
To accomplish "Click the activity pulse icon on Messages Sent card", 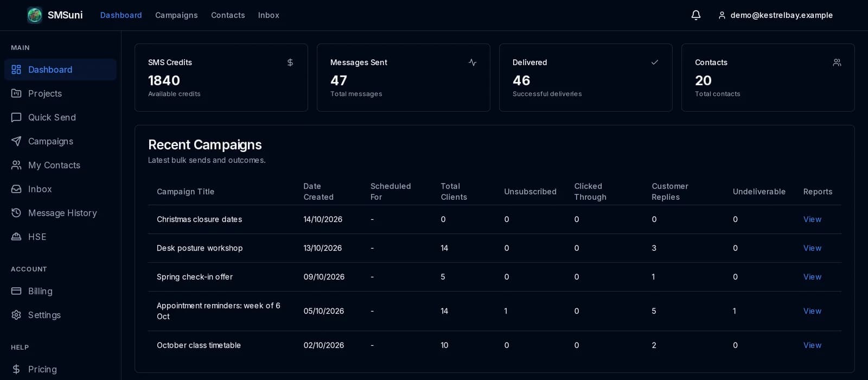I will tap(473, 62).
